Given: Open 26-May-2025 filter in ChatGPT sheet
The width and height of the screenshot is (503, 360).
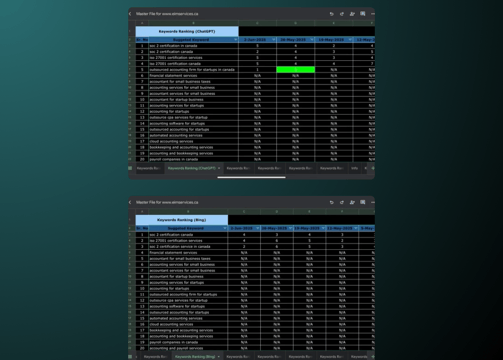Looking at the screenshot, I should 312,40.
